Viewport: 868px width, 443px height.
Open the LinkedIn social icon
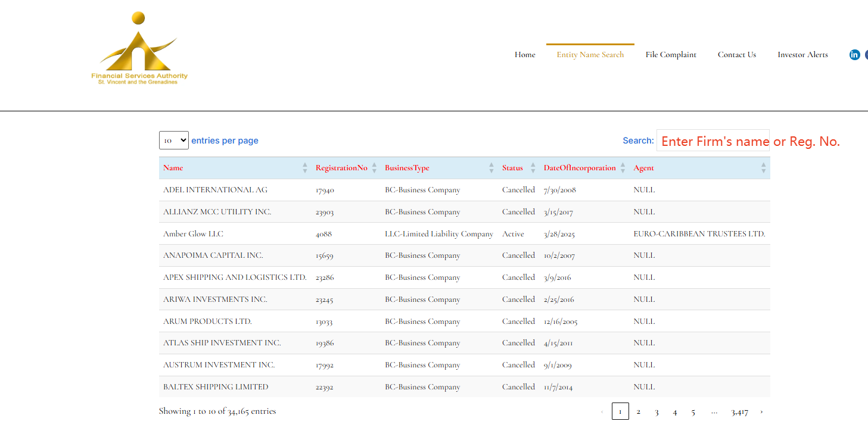854,55
